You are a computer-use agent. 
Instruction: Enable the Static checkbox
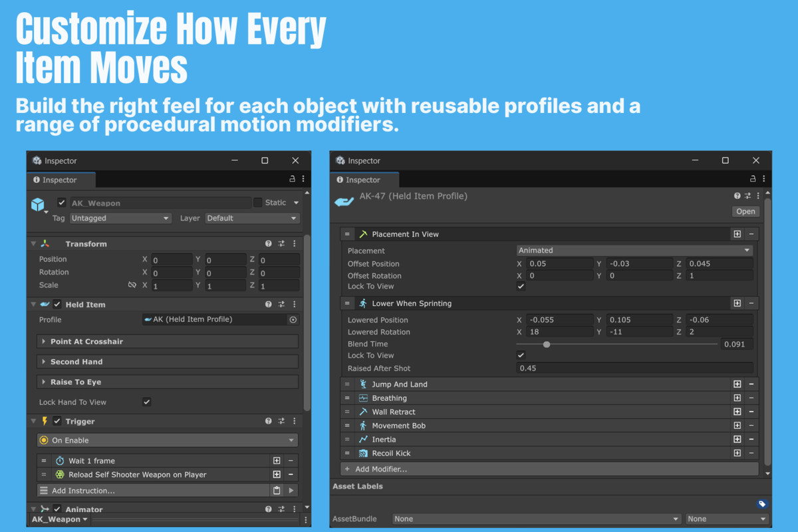258,203
